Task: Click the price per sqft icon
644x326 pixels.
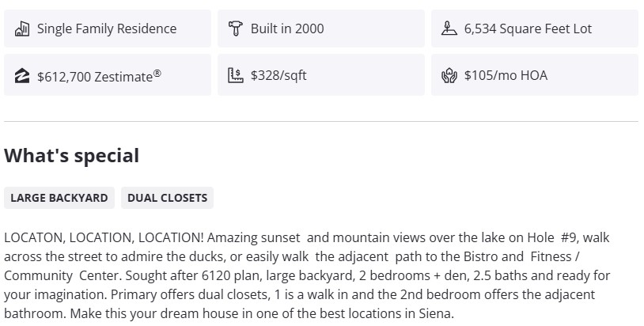Action: coord(235,76)
